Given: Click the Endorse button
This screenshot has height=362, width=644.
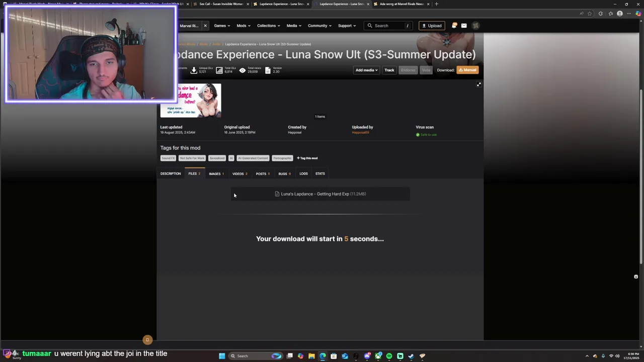Looking at the screenshot, I should (x=408, y=70).
